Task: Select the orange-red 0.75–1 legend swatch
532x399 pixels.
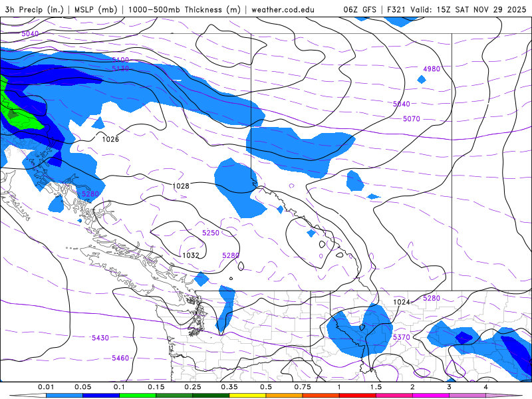Action: coord(321,396)
